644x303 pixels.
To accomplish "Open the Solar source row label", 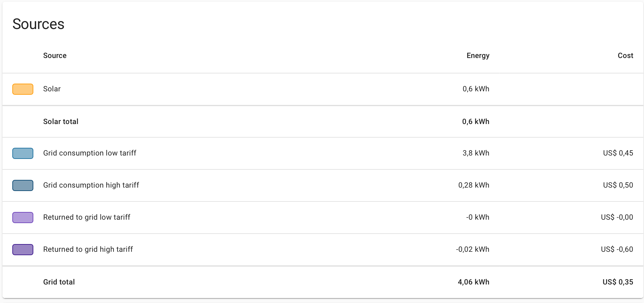I will [52, 89].
